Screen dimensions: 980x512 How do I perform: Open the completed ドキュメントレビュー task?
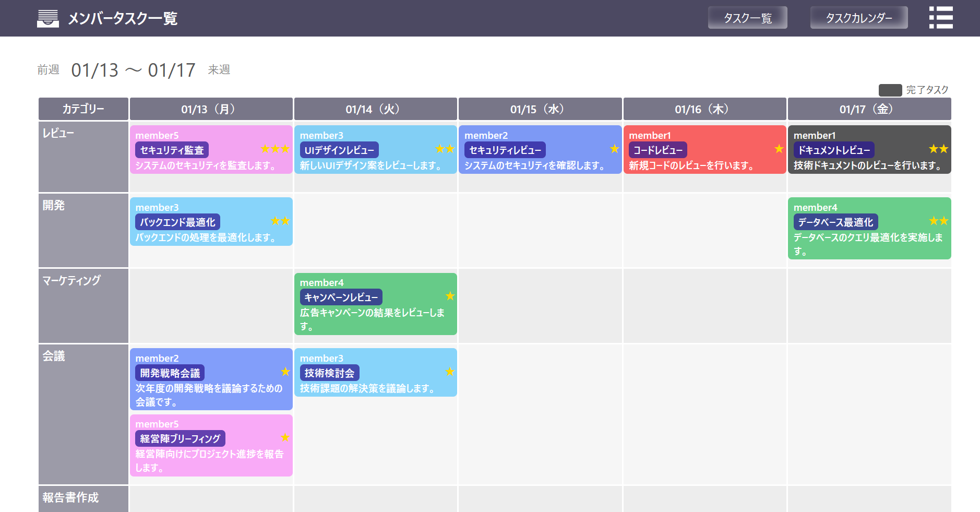(834, 150)
